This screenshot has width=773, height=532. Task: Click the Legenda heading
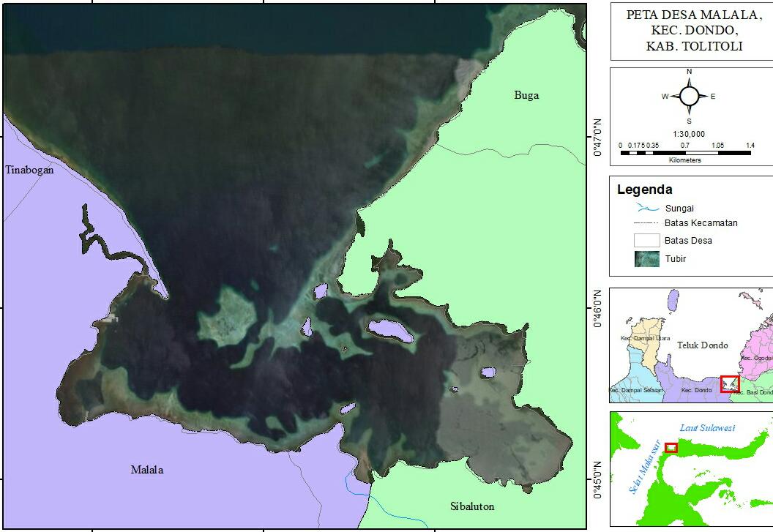tap(644, 190)
